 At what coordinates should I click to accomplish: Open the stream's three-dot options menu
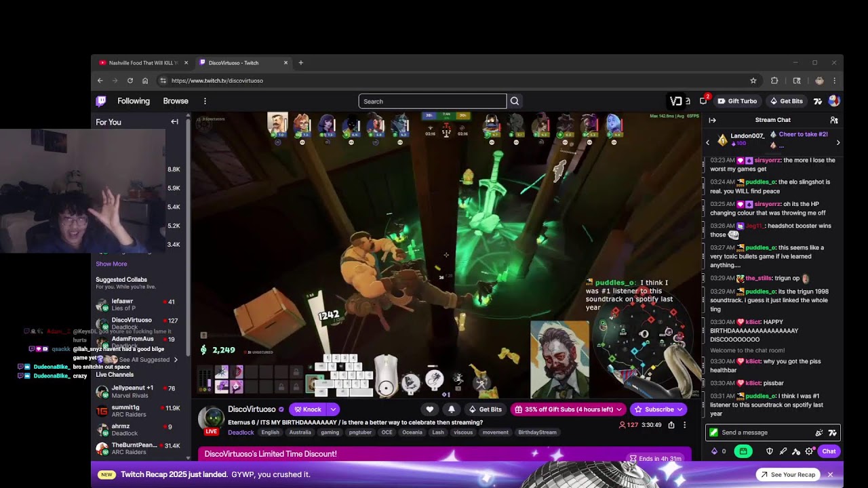point(684,425)
